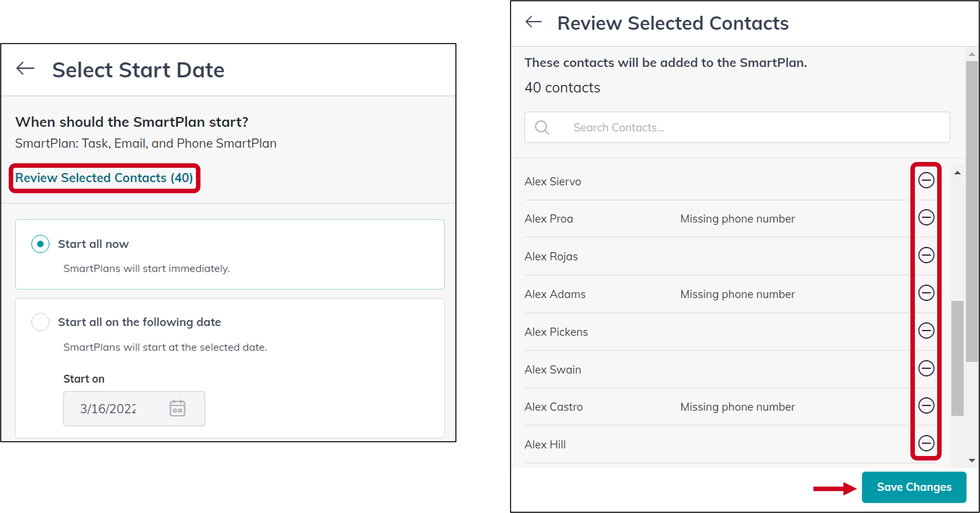
Task: Click the SmartPlan name description line
Action: coord(146,143)
